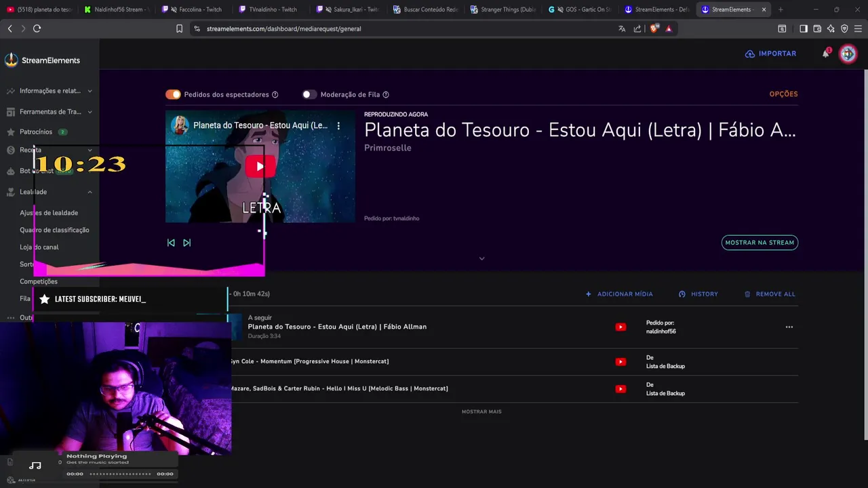Select Syn Cole - Momentum queue row text
The height and width of the screenshot is (488, 868).
point(309,361)
